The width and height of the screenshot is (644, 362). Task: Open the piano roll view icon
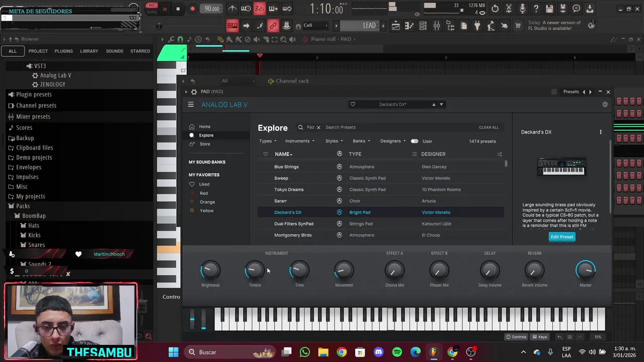(x=409, y=26)
